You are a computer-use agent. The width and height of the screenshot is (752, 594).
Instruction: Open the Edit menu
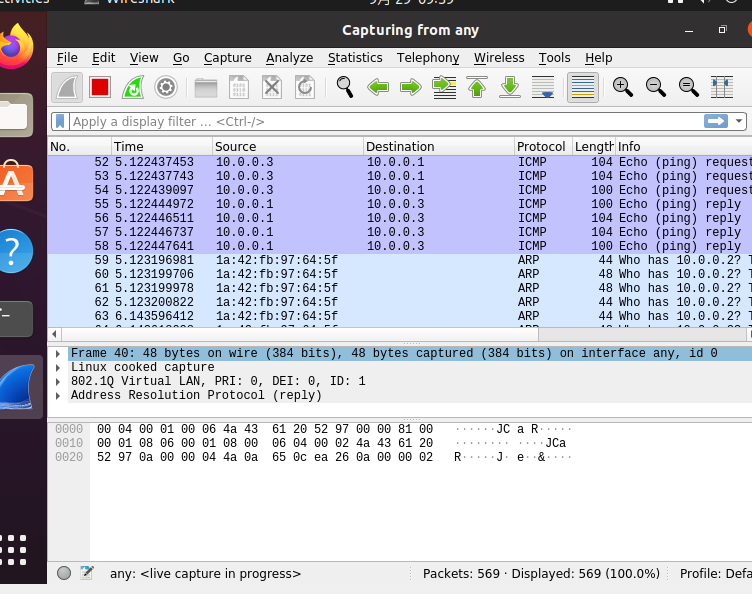[104, 58]
